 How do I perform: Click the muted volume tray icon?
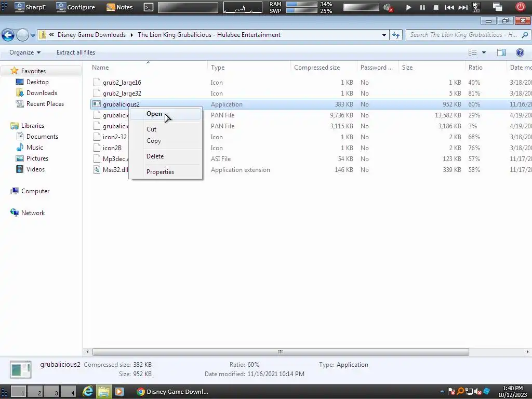(478, 392)
